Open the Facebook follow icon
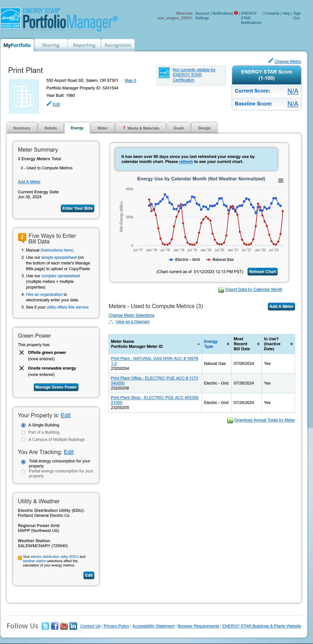Viewport: 313px width, 644px height. (x=54, y=626)
